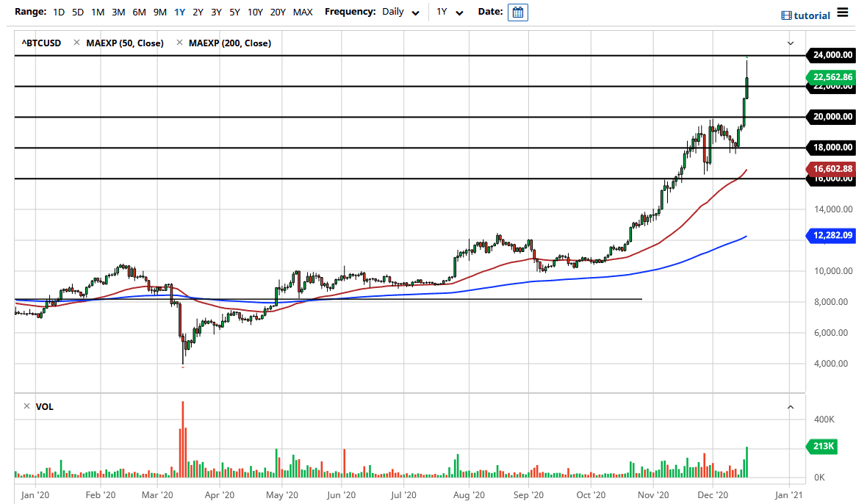This screenshot has width=856, height=504.
Task: Open the Frequency dropdown showing Daily
Action: coord(399,12)
